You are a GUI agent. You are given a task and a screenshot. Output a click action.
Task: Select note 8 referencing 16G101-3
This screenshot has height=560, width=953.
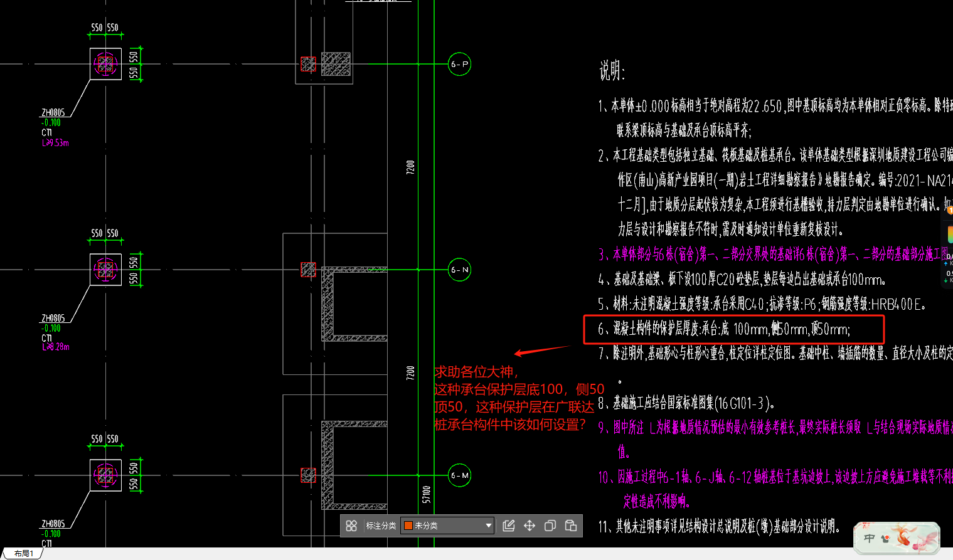click(x=686, y=403)
